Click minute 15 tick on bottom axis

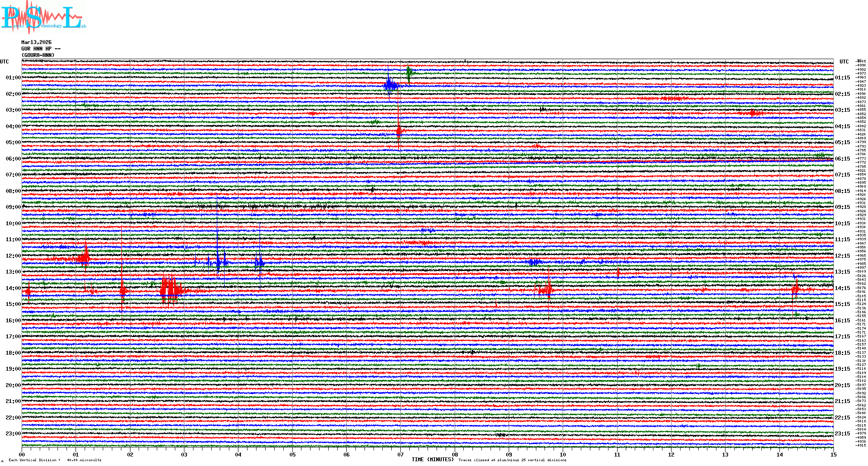point(833,455)
